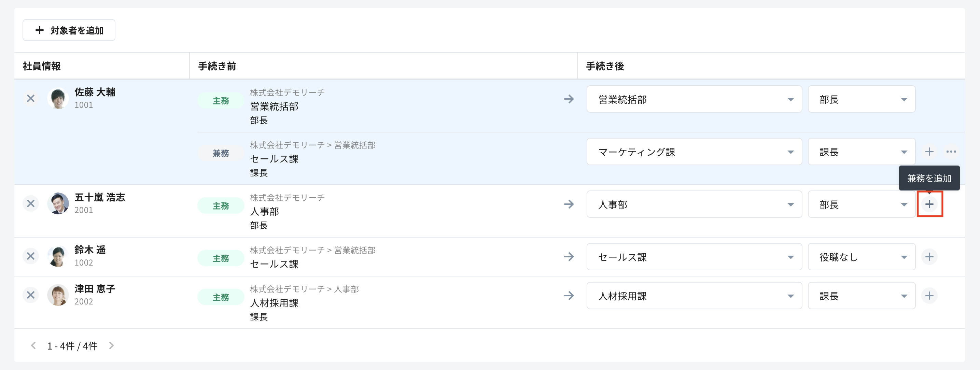
Task: Remove 鈴木 遥 from the target list
Action: (31, 256)
